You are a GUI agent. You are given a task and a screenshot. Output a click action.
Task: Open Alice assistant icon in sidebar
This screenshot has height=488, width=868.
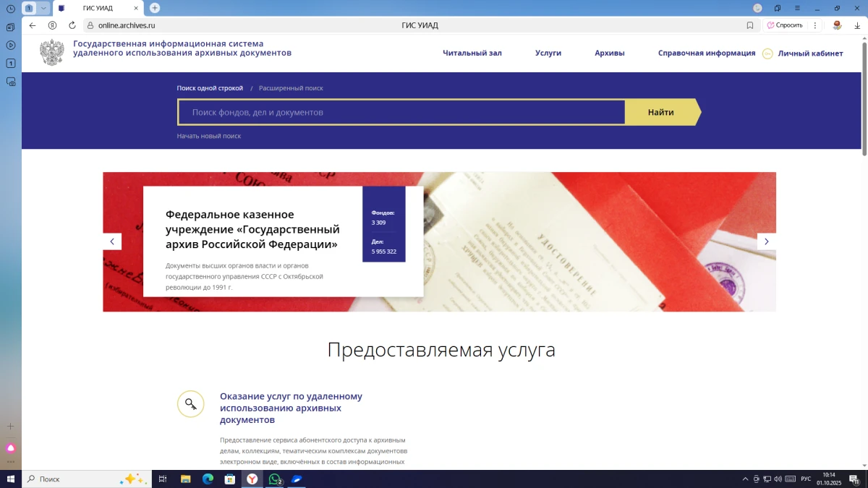pyautogui.click(x=11, y=448)
